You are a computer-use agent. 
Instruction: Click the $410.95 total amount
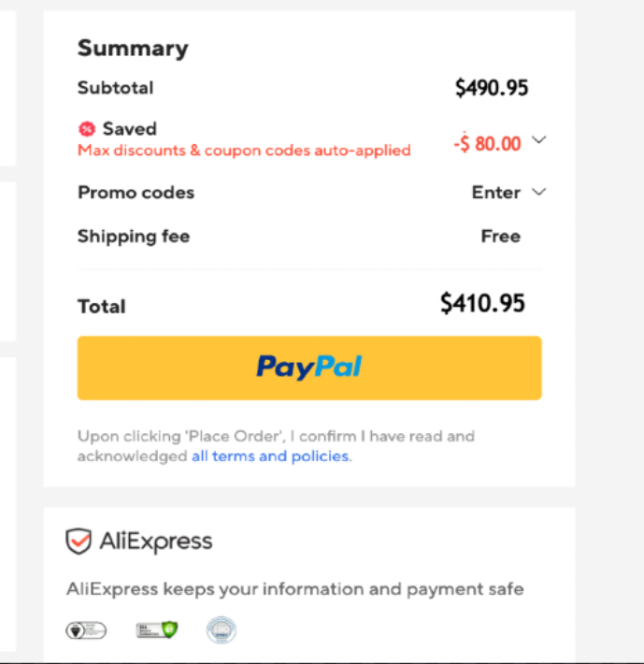tap(482, 303)
